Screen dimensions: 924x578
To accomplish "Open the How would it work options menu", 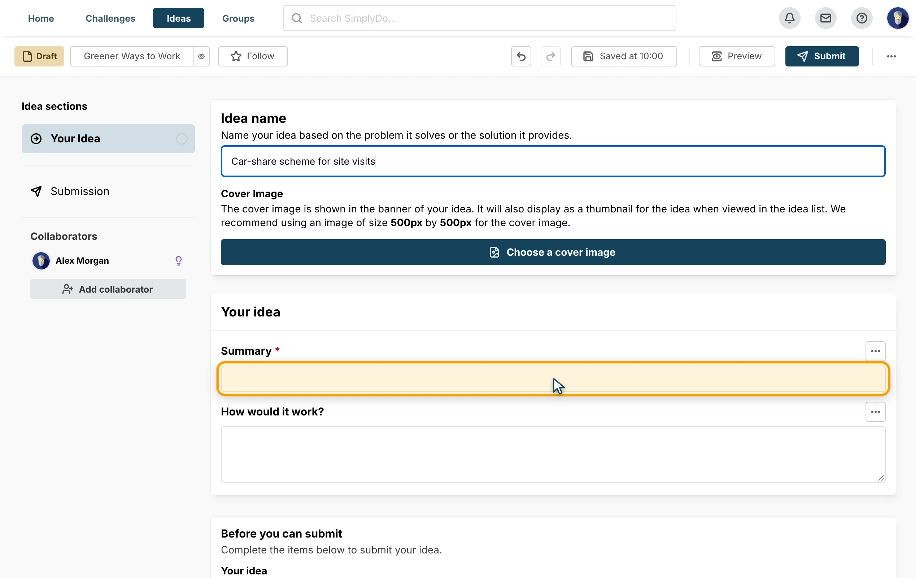I will (875, 412).
